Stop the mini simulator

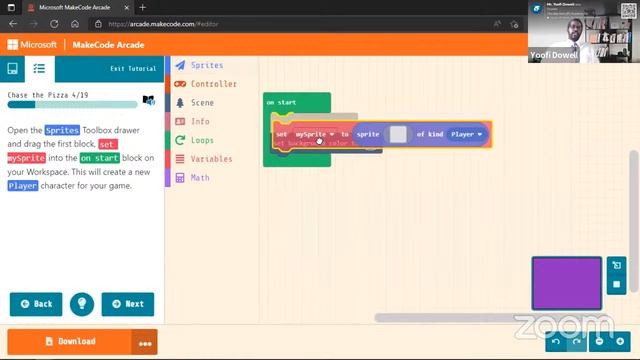click(616, 284)
